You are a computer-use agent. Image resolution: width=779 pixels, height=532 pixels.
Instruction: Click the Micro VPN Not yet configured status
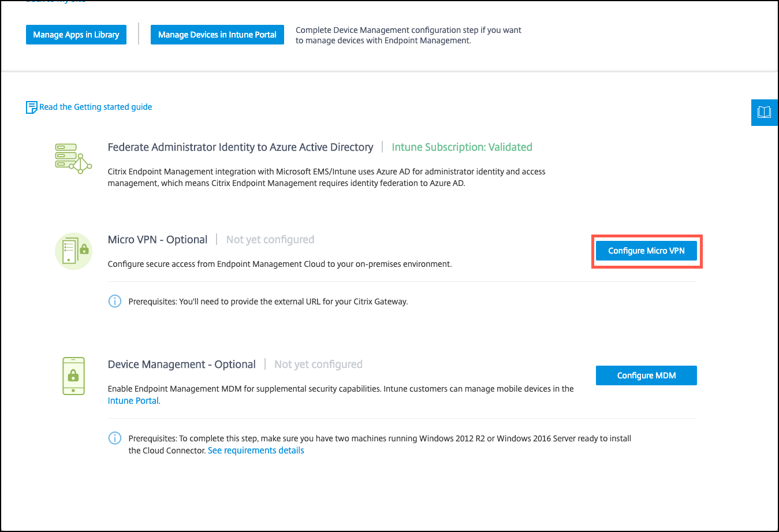click(x=270, y=240)
